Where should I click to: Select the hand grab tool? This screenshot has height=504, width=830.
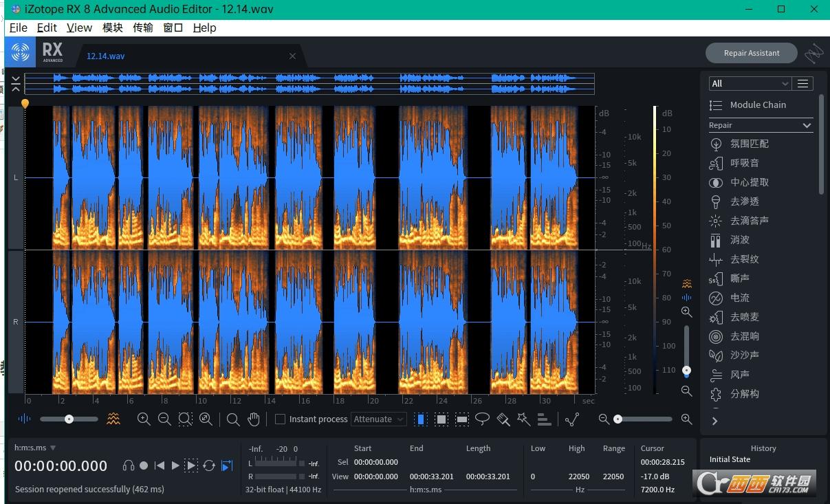pyautogui.click(x=254, y=419)
